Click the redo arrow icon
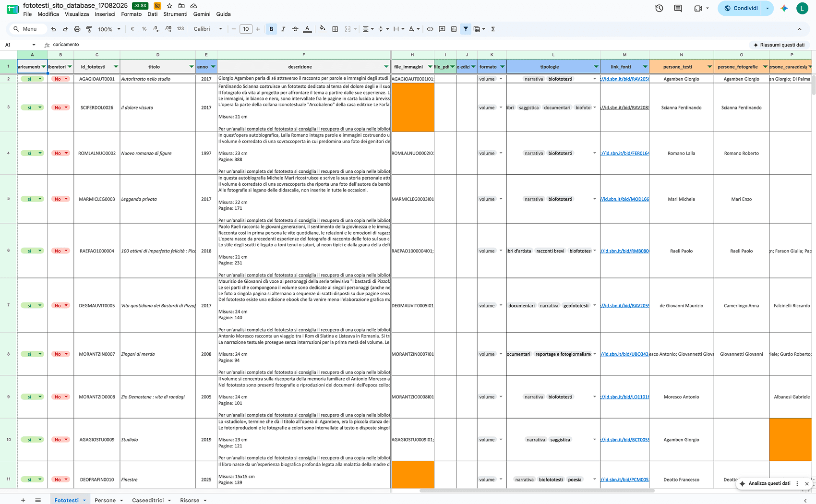Viewport: 816px width, 504px height. (65, 29)
